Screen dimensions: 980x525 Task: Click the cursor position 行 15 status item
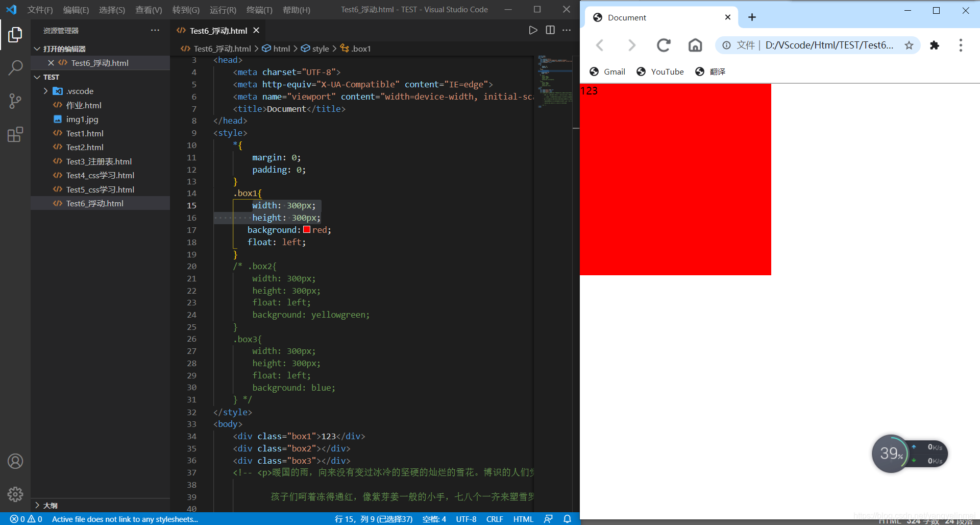tap(374, 519)
